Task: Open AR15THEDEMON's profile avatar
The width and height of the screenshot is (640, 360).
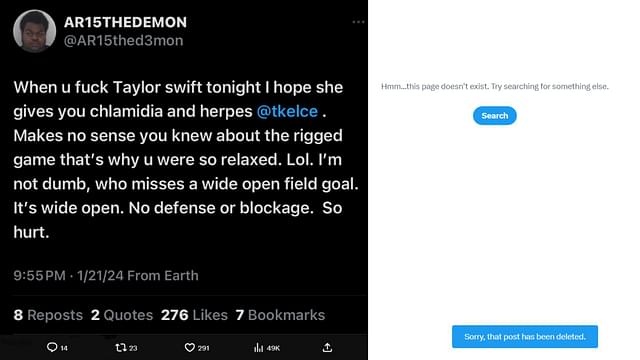Action: (34, 31)
